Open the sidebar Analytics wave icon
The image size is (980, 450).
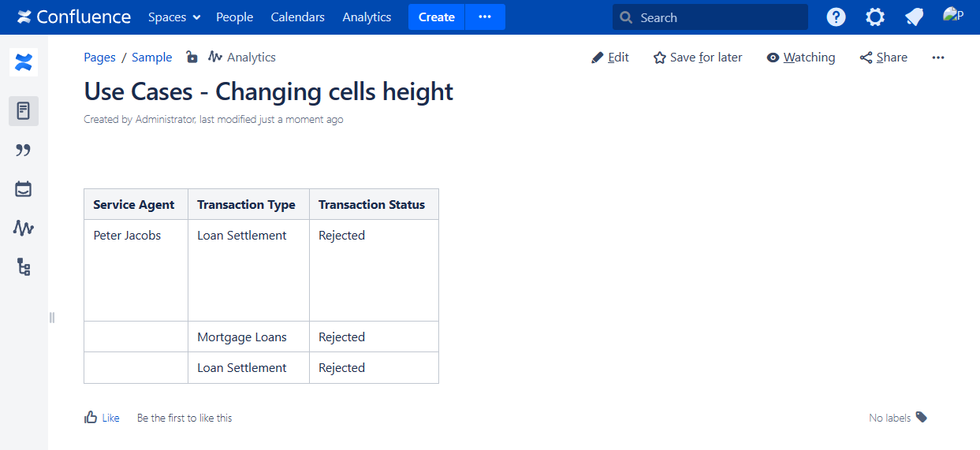tap(24, 229)
